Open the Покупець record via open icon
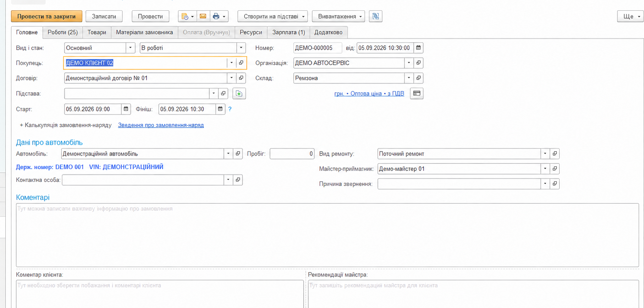This screenshot has width=644, height=308. pyautogui.click(x=241, y=63)
